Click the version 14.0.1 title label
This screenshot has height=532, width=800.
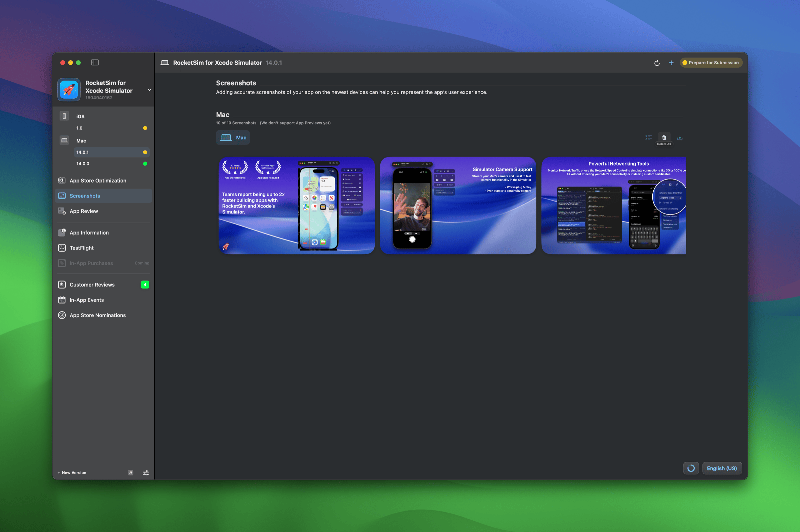[274, 63]
